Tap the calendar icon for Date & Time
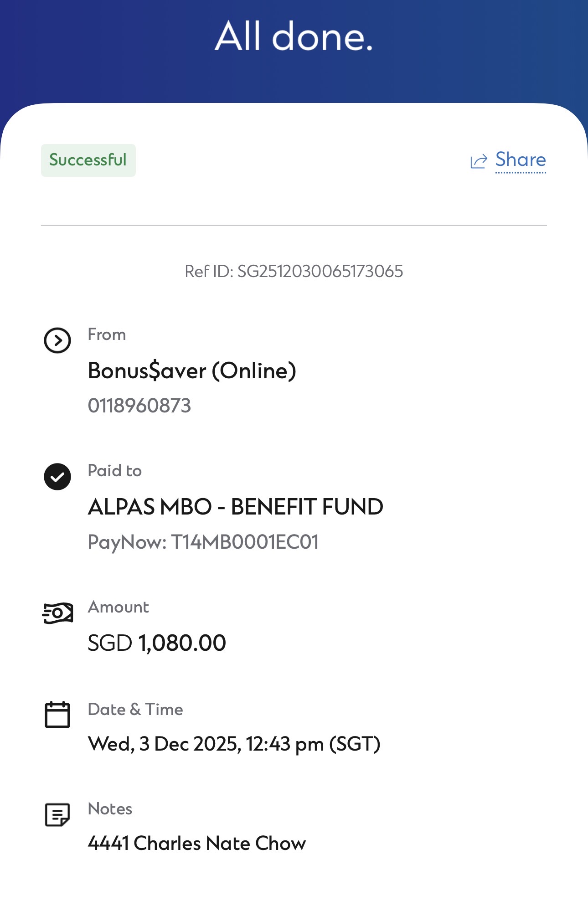The width and height of the screenshot is (588, 906). pyautogui.click(x=57, y=715)
